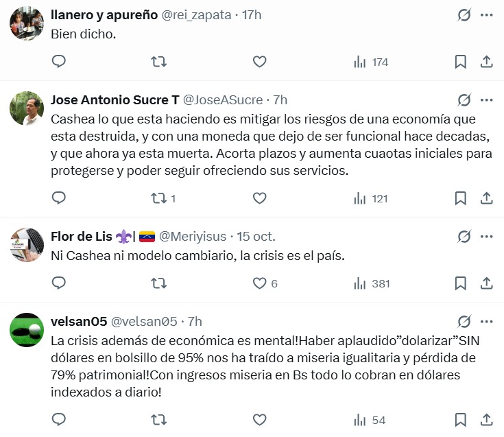Share velsan05's tweet
Image resolution: width=504 pixels, height=437 pixels.
point(486,419)
